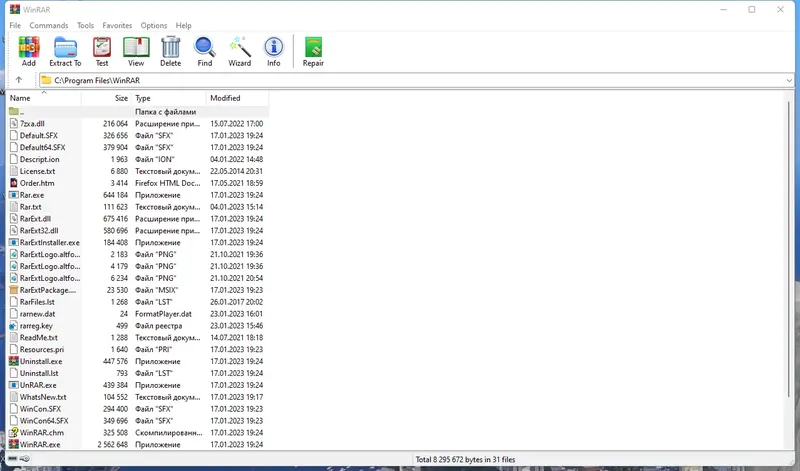Open the Help menu
The height and width of the screenshot is (471, 800).
tap(184, 26)
